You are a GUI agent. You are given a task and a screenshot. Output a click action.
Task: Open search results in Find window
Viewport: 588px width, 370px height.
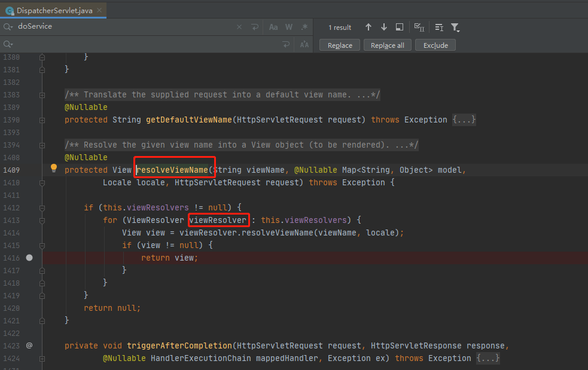point(400,27)
